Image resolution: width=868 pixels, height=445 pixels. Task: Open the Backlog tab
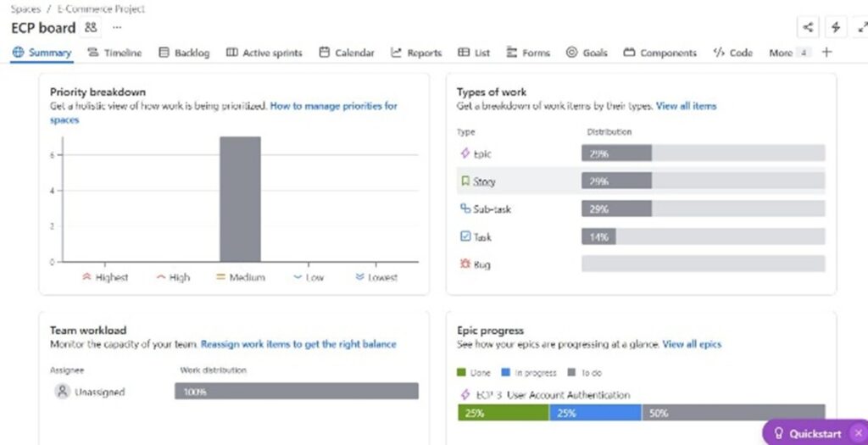184,53
